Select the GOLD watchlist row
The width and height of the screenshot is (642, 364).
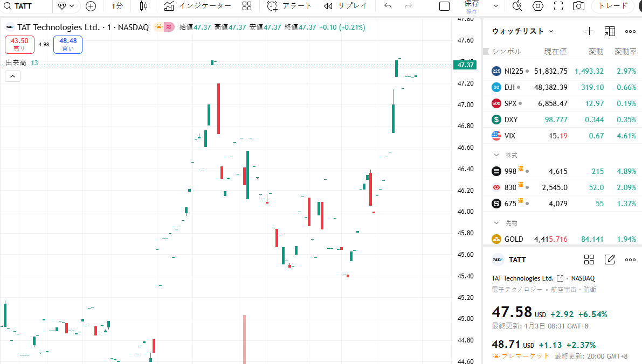coord(563,239)
